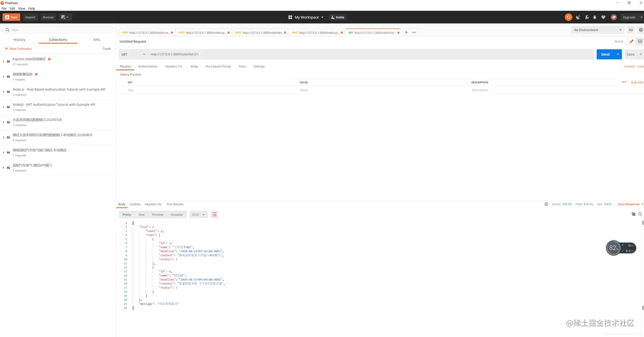Select the Pretty response view

[127, 214]
